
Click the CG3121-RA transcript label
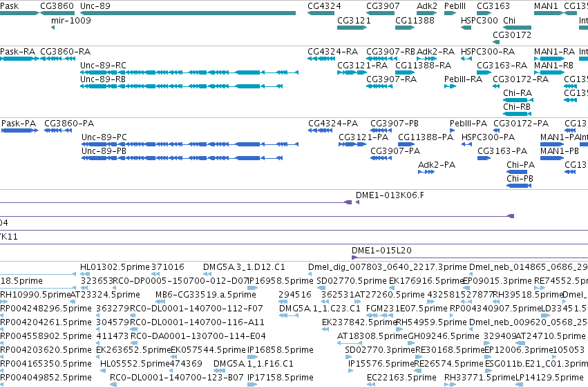click(x=362, y=66)
